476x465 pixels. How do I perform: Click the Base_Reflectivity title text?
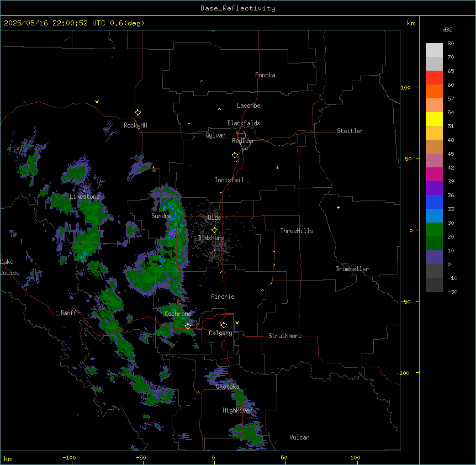[x=238, y=8]
